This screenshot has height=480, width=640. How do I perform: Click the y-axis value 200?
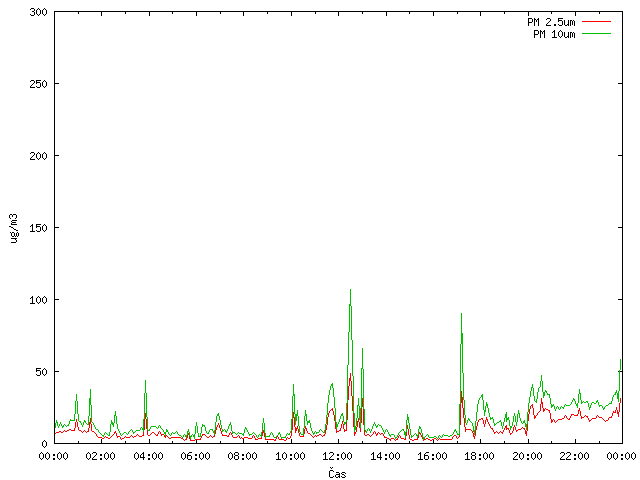point(38,156)
